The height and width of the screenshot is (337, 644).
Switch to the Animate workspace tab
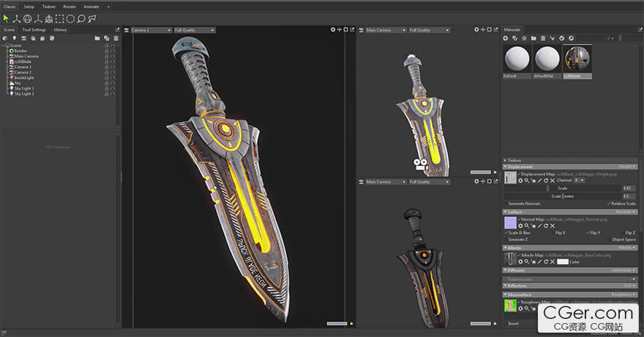91,7
